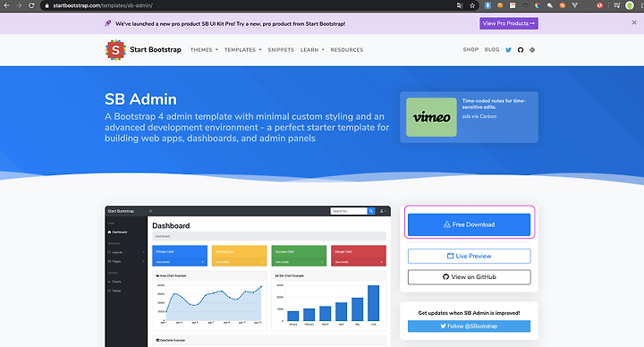Click the user menu icon in dashboard preview

[383, 211]
